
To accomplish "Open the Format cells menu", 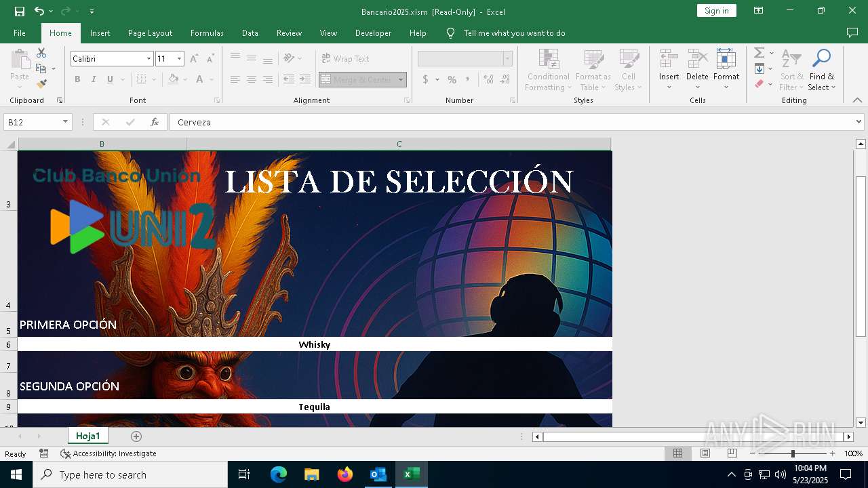I will pyautogui.click(x=726, y=70).
